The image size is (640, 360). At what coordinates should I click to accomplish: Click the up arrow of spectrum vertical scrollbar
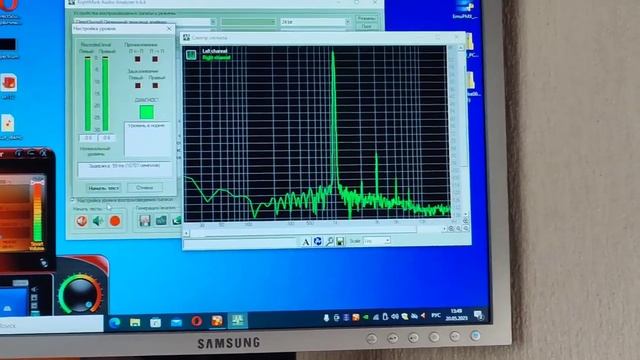(460, 48)
